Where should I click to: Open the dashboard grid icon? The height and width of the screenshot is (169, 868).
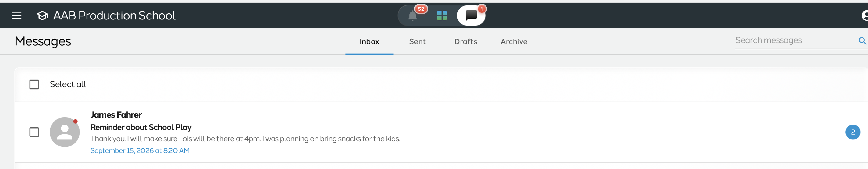442,16
